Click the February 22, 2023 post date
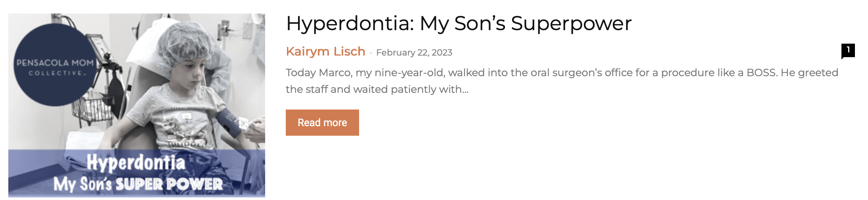The image size is (868, 200). pos(414,52)
